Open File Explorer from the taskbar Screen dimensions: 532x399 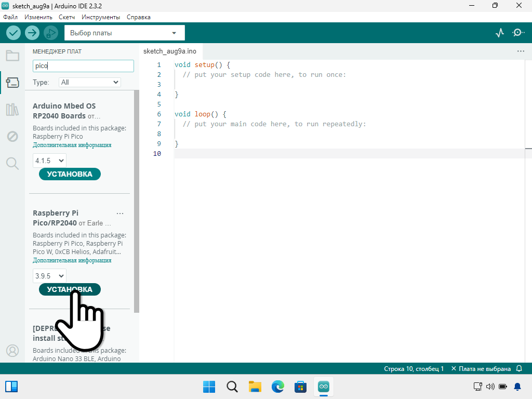click(255, 387)
